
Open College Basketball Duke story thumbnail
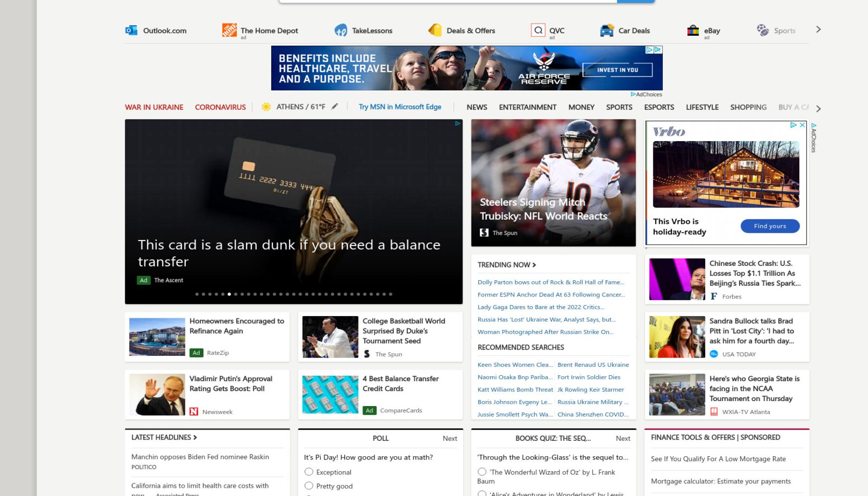click(330, 337)
